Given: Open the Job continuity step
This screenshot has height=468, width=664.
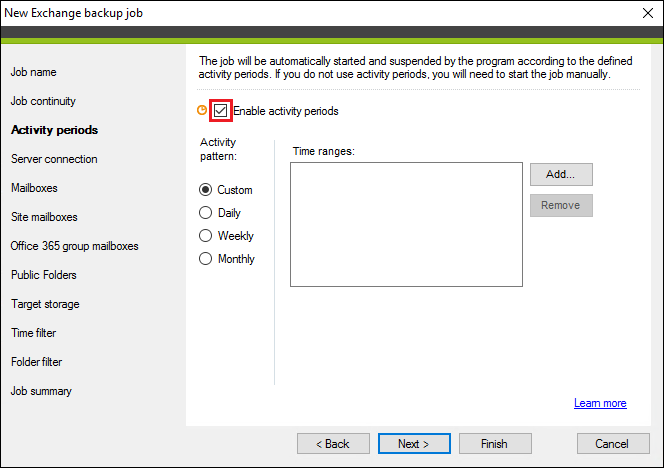Looking at the screenshot, I should [43, 101].
